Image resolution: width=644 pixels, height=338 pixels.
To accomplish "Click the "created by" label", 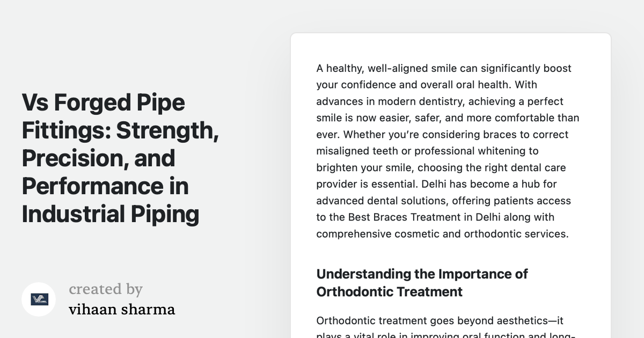I will click(x=106, y=289).
